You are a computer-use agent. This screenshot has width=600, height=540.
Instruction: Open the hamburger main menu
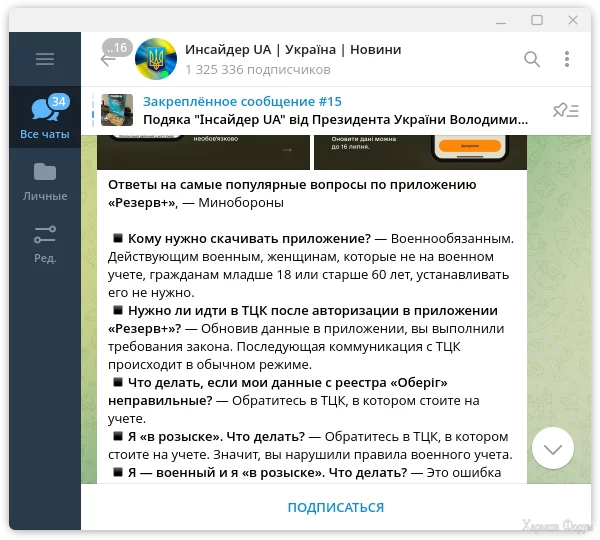point(45,59)
